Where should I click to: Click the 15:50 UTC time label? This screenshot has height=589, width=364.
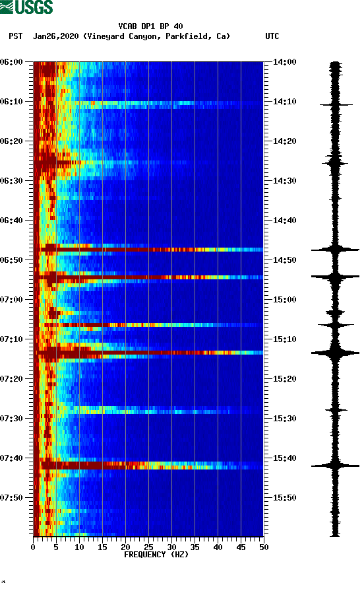tap(284, 498)
